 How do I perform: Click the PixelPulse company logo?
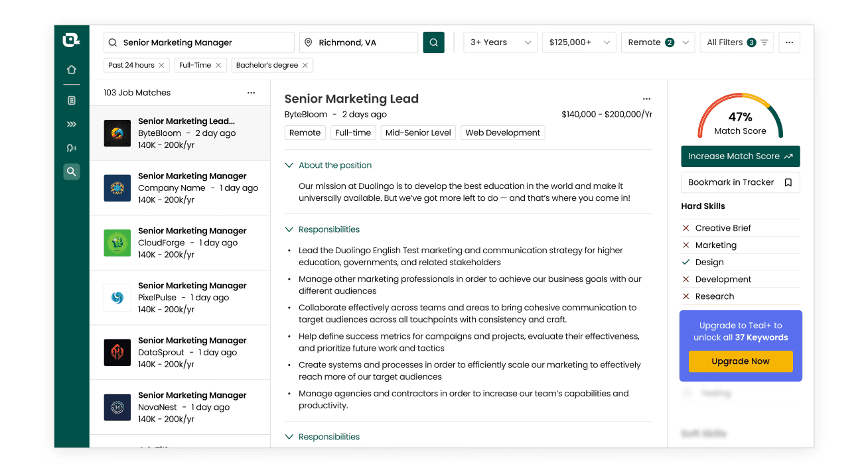pos(117,298)
